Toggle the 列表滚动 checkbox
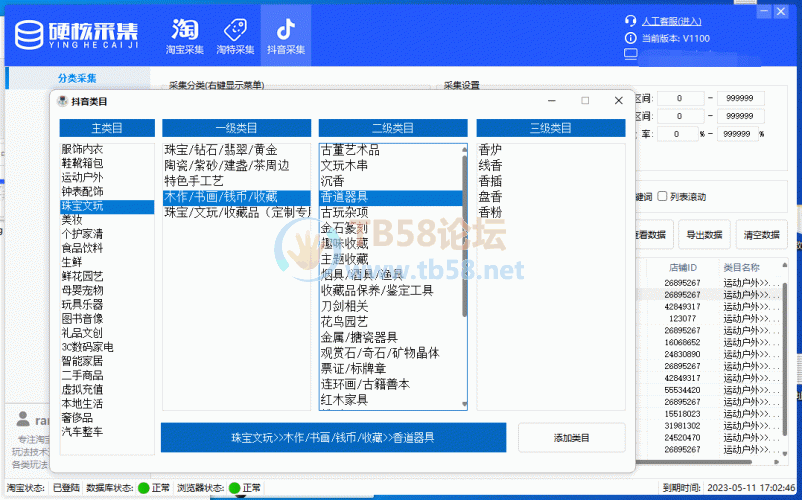Image resolution: width=802 pixels, height=500 pixels. pos(662,196)
